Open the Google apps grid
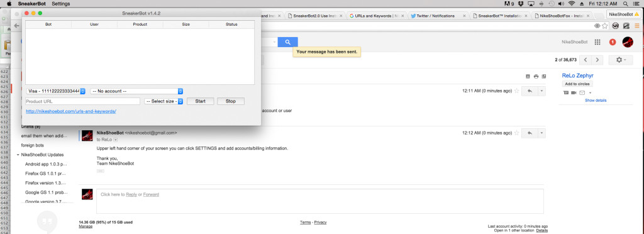 [597, 42]
